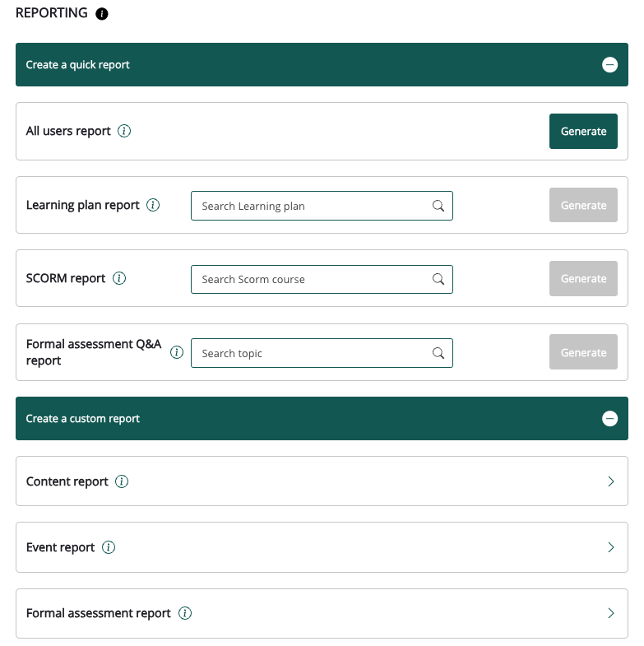Viewport: 644px width, 646px height.
Task: Open the Event report chevron arrow
Action: (x=610, y=547)
